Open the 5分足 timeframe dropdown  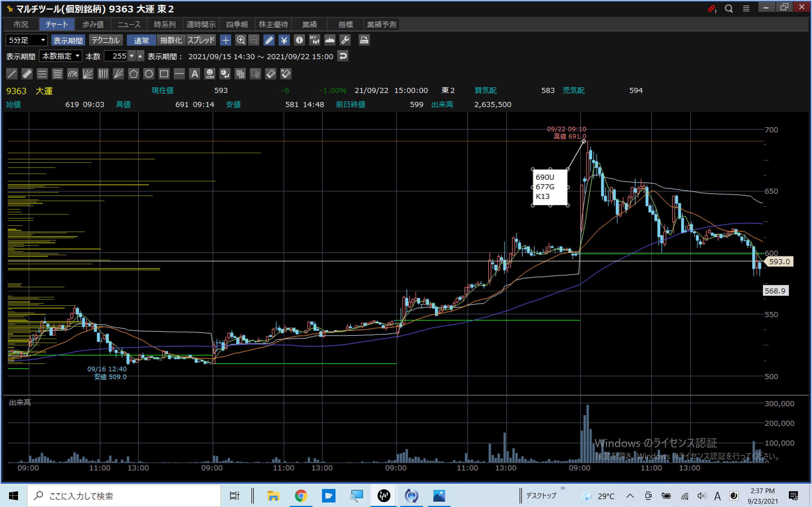[x=27, y=40]
